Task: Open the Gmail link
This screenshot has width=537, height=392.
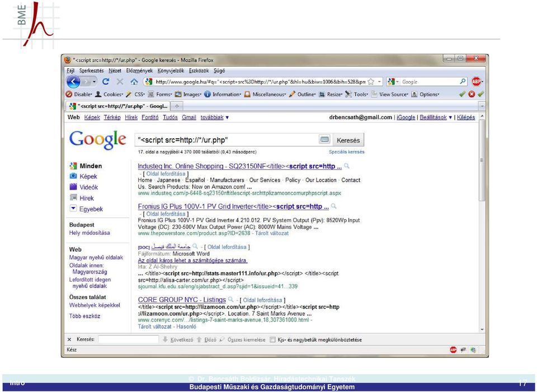Action: 189,117
